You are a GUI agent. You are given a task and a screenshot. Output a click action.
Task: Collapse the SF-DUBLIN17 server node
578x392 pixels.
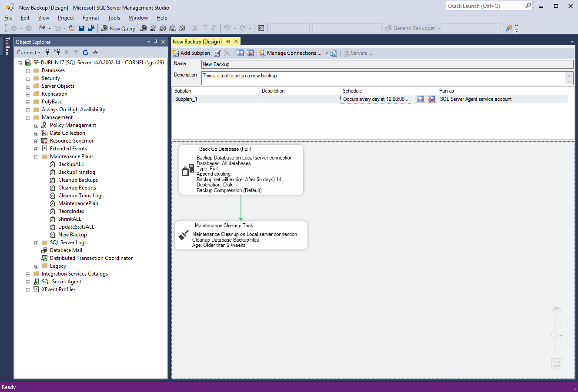20,63
